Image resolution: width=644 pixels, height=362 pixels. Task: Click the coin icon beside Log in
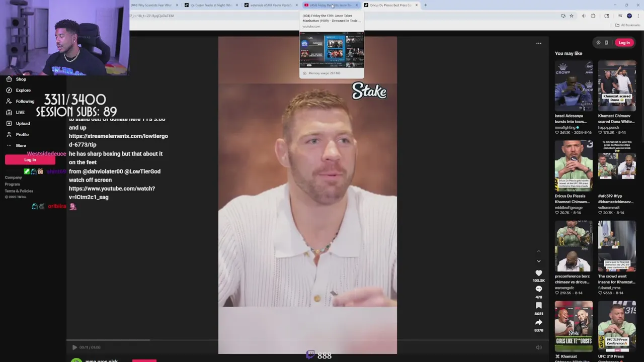598,43
